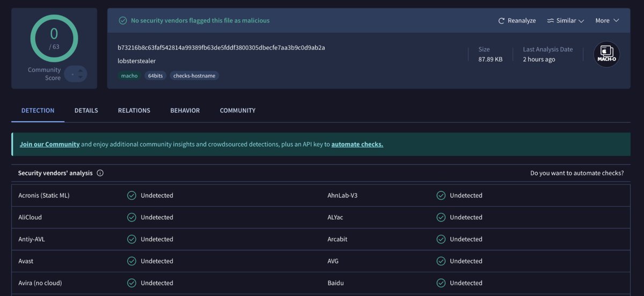Expand the More options dropdown
The image size is (644, 296).
click(607, 20)
